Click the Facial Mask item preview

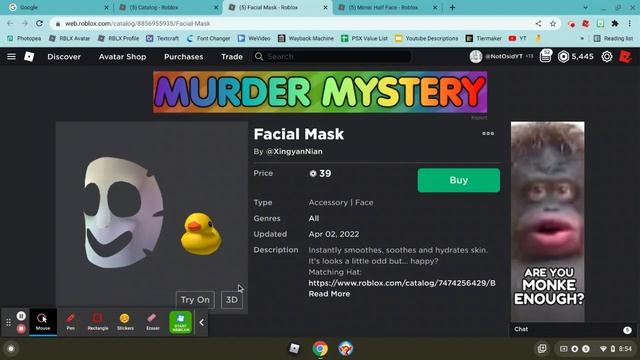pyautogui.click(x=152, y=218)
